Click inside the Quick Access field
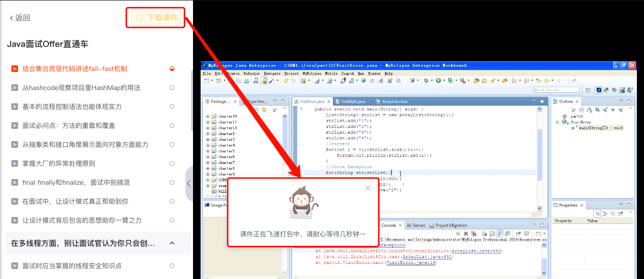The width and height of the screenshot is (644, 279). (x=557, y=90)
